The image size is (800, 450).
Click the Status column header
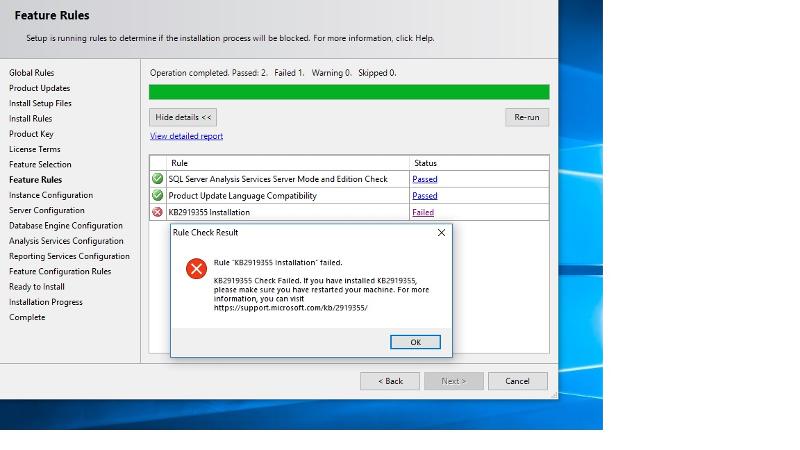tap(479, 163)
